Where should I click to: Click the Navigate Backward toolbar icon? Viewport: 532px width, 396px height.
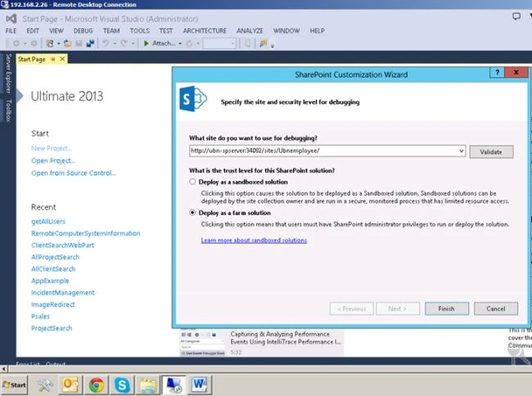[16, 43]
